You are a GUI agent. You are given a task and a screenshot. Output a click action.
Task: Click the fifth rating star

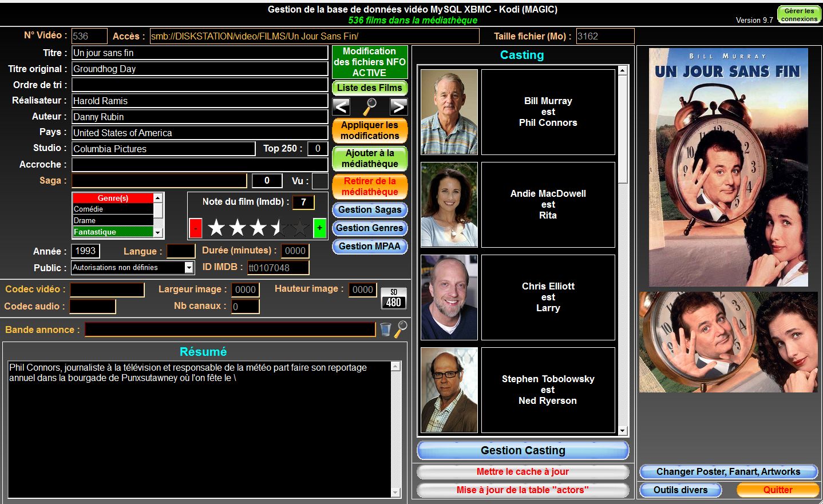(x=300, y=228)
